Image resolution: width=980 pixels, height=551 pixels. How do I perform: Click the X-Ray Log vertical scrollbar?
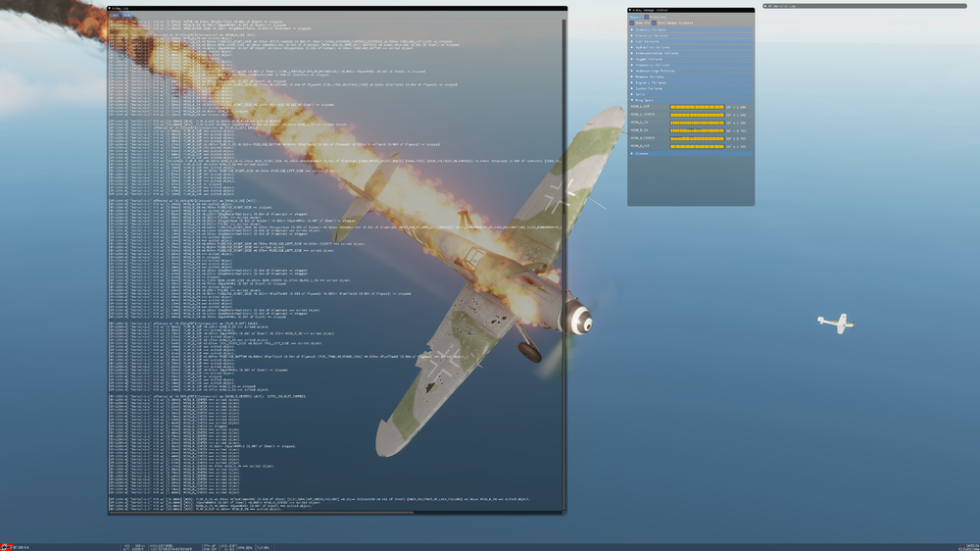pyautogui.click(x=564, y=265)
